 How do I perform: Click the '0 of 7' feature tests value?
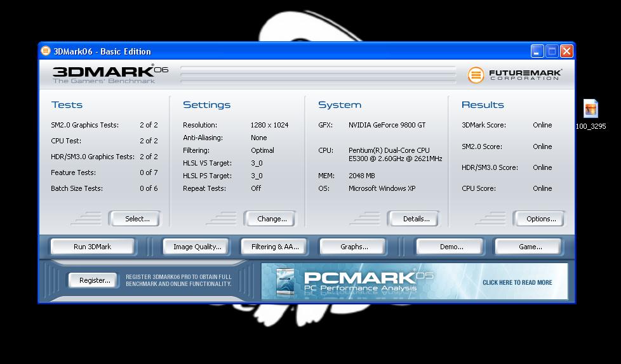click(149, 172)
